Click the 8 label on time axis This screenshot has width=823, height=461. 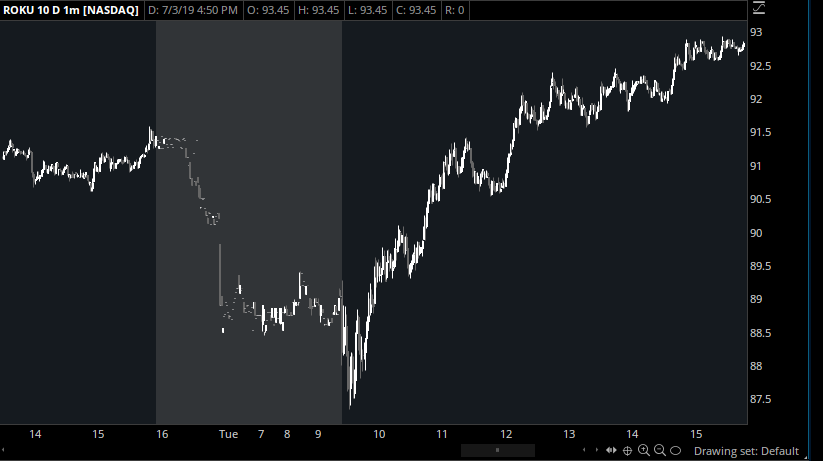click(x=287, y=434)
